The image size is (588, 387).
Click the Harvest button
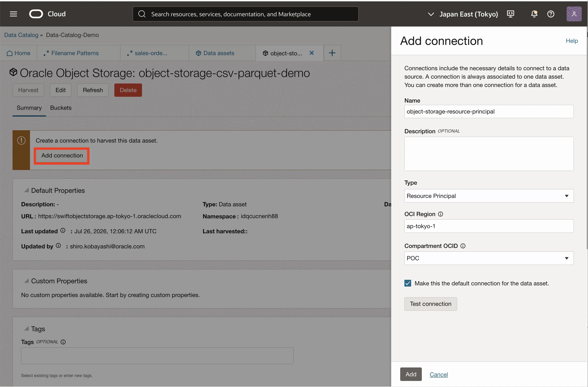click(x=28, y=90)
